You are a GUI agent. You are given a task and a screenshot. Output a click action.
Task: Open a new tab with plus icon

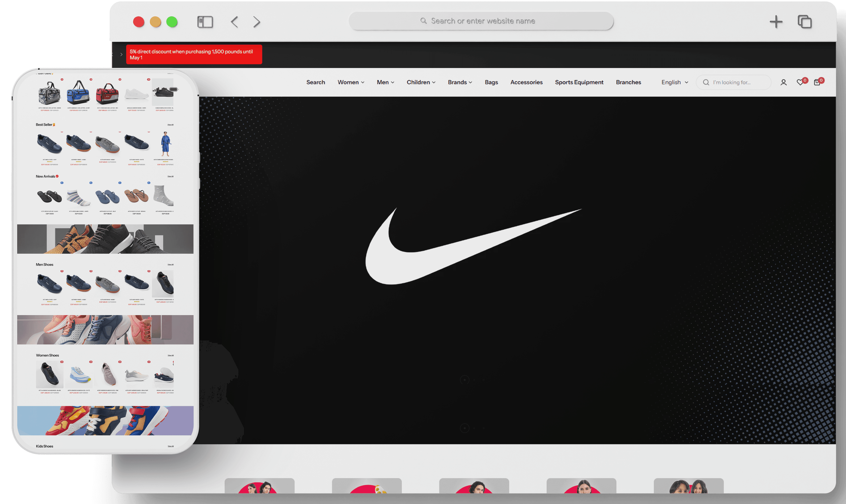point(776,22)
